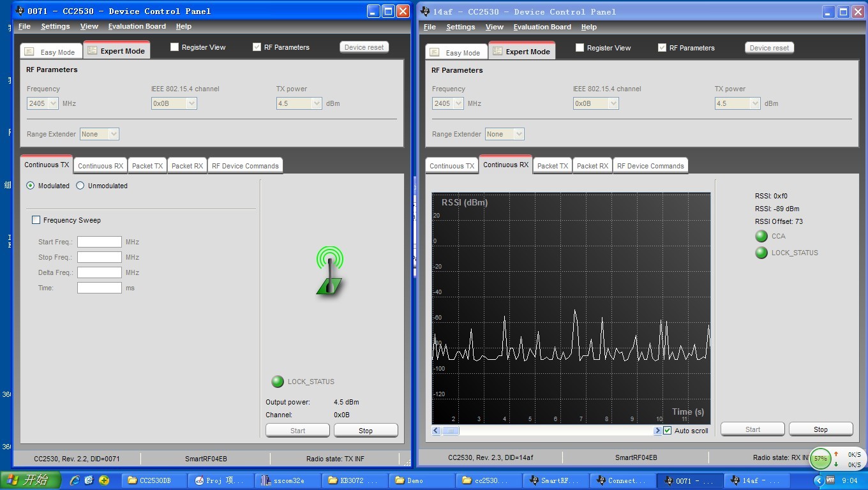Viewport: 868px width, 490px height.
Task: Switch to the sscom32e taskbar item
Action: [x=287, y=480]
